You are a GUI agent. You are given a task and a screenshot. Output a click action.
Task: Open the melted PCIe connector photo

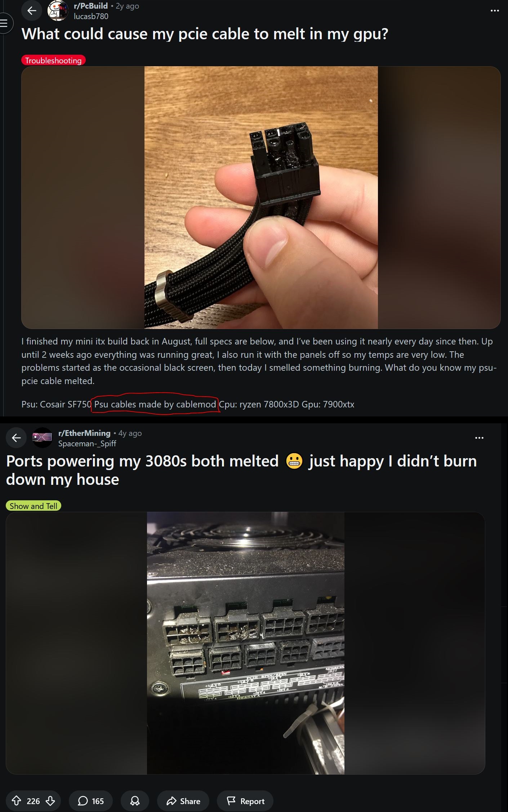(x=261, y=197)
